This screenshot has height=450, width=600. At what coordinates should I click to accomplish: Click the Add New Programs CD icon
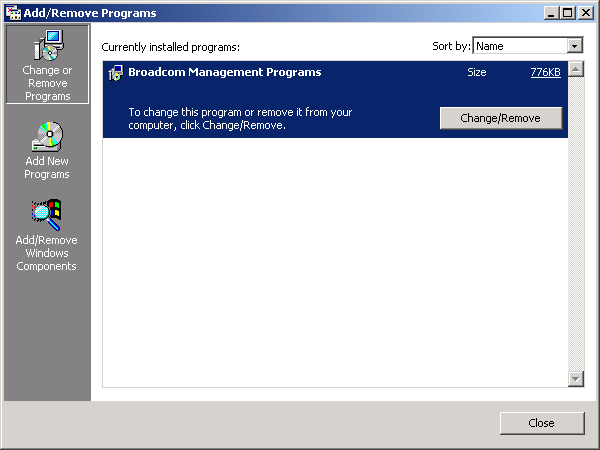[x=47, y=137]
